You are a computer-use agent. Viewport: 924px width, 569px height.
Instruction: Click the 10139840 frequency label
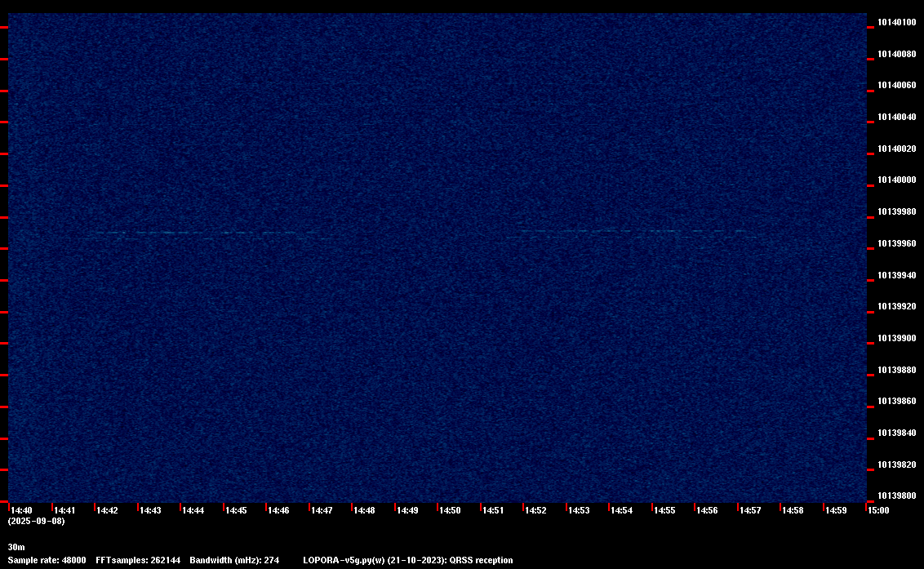pos(896,433)
